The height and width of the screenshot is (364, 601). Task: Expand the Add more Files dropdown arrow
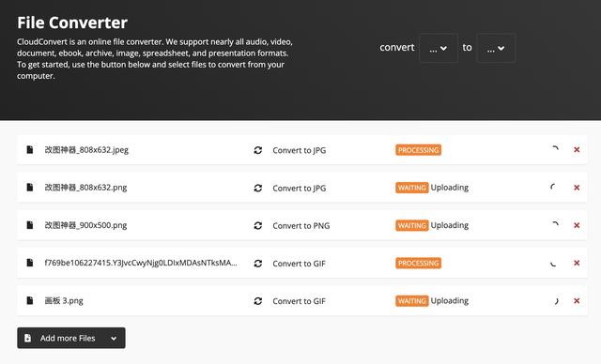[114, 339]
